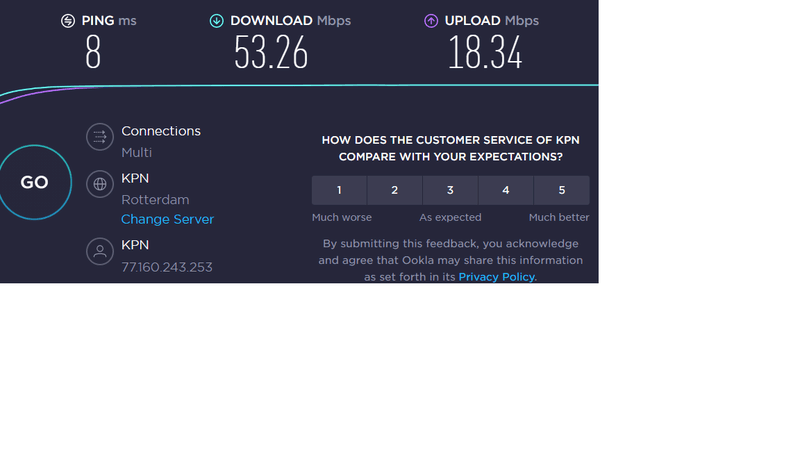Open the Privacy Policy link

[496, 277]
